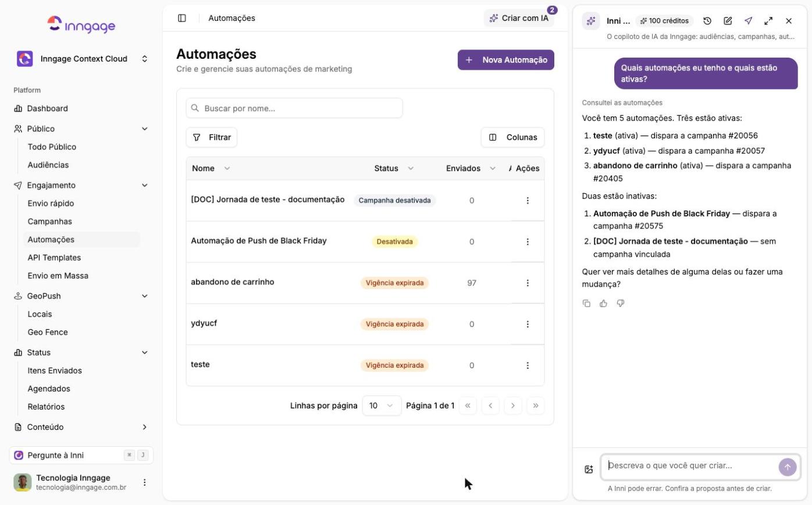Viewport: 812px width, 505px height.
Task: Start a new Inni chat with pencil icon
Action: pos(728,21)
